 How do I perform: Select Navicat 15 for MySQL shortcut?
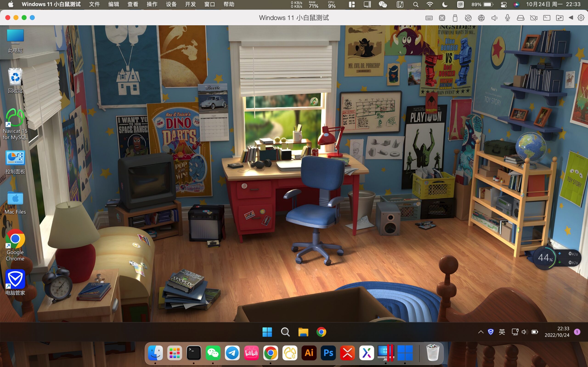(x=15, y=124)
